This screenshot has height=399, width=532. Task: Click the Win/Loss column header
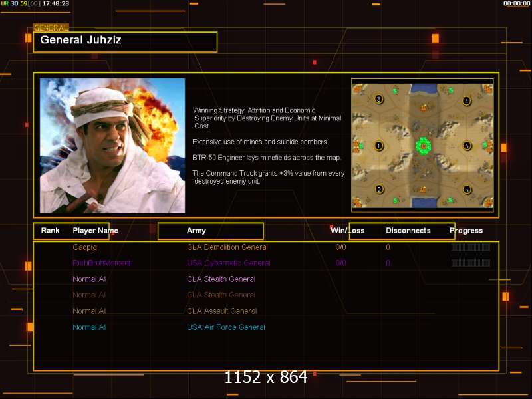347,231
